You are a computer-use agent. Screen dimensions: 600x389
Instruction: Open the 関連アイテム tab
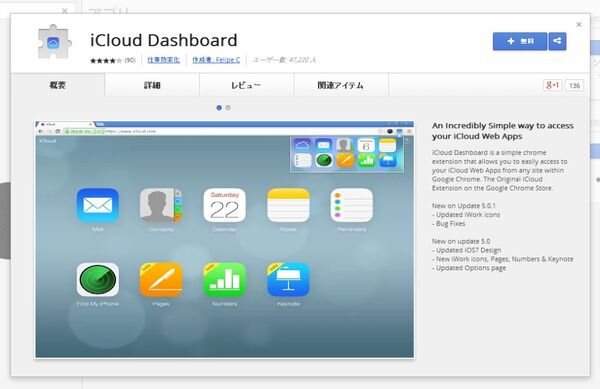(x=341, y=85)
